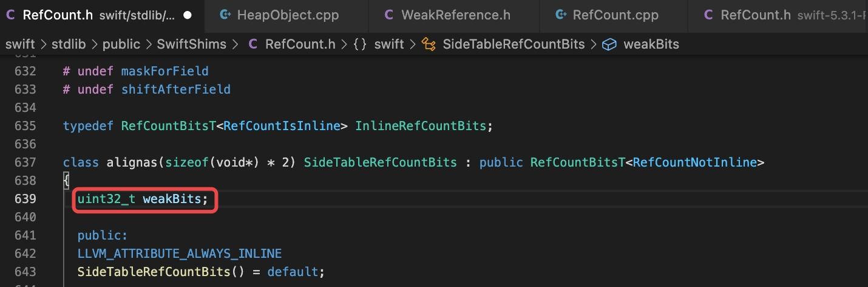Image resolution: width=868 pixels, height=287 pixels.
Task: Open the WeakReference.h tab
Action: point(454,15)
